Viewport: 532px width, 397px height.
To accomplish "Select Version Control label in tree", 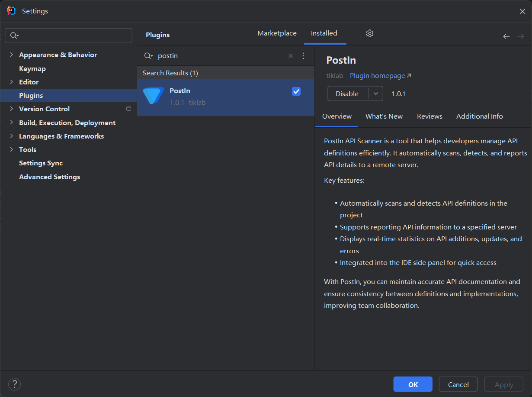I will [x=45, y=109].
